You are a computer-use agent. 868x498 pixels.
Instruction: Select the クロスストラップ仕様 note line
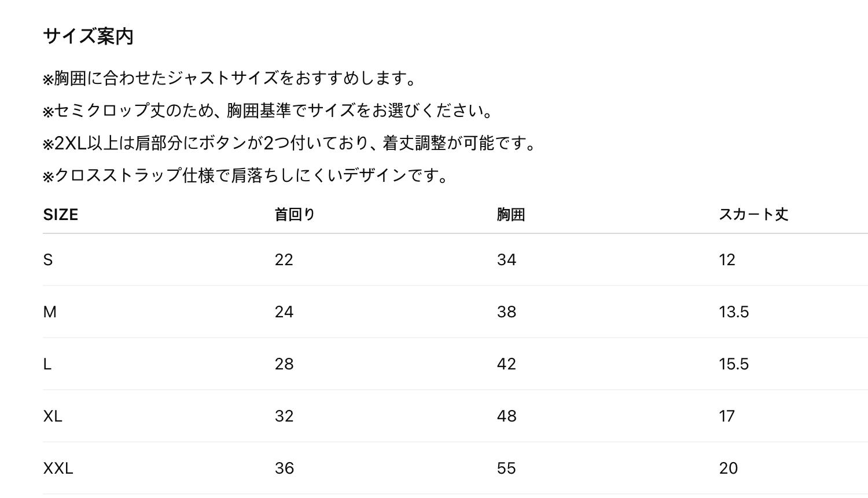tap(246, 175)
